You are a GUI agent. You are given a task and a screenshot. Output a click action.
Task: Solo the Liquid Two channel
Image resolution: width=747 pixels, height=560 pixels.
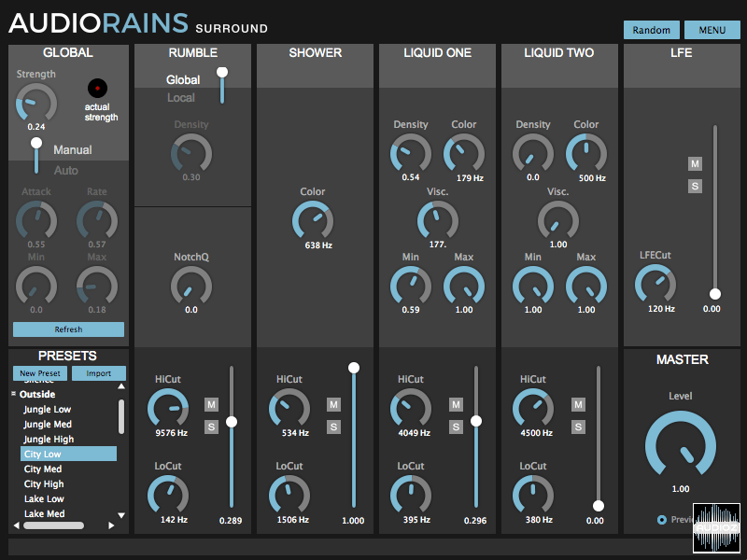[578, 427]
